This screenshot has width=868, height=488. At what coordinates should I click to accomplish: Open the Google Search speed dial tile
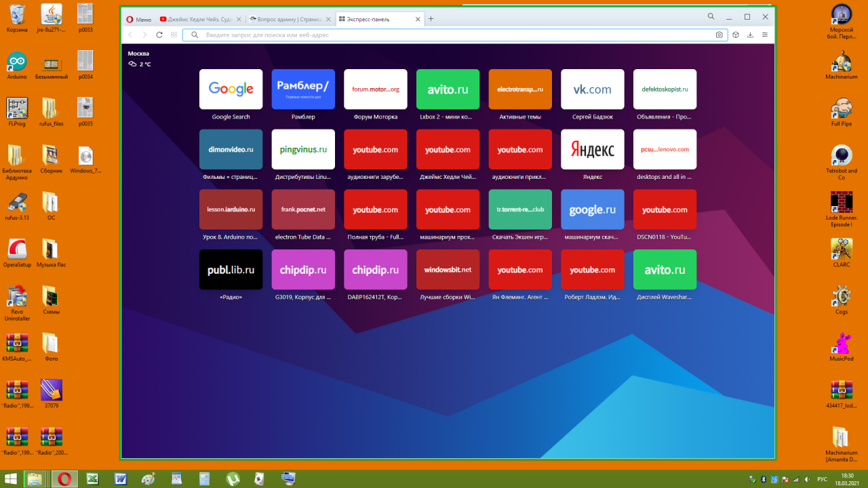point(231,89)
